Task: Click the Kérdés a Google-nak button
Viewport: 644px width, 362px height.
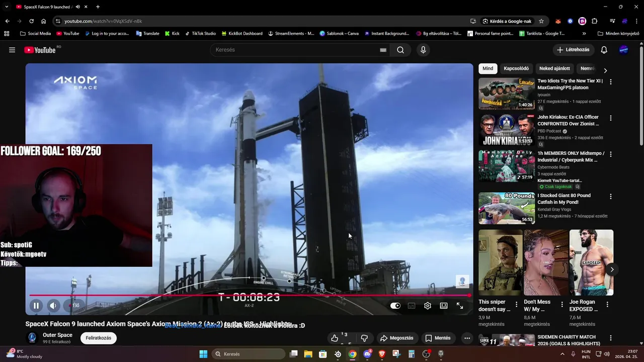Action: tap(507, 21)
